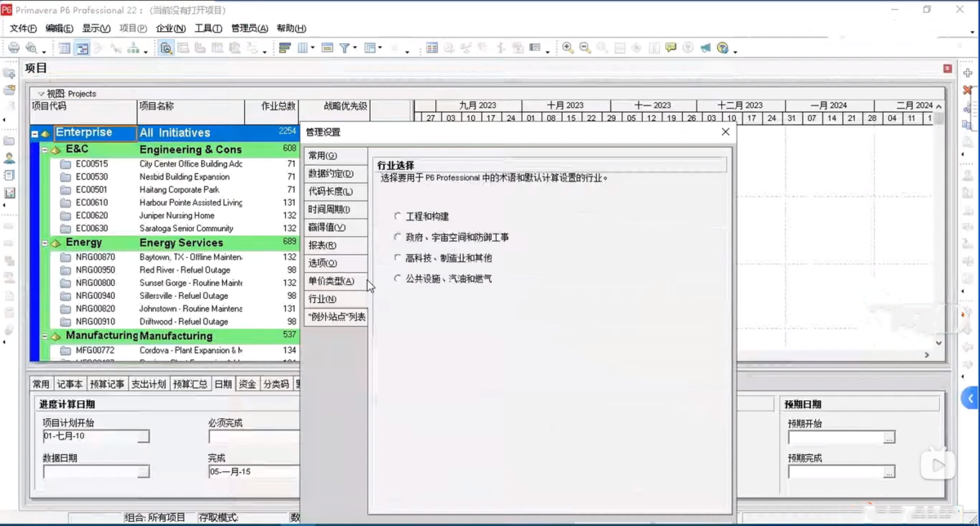
Task: Collapse the Energy tree node
Action: click(x=45, y=243)
